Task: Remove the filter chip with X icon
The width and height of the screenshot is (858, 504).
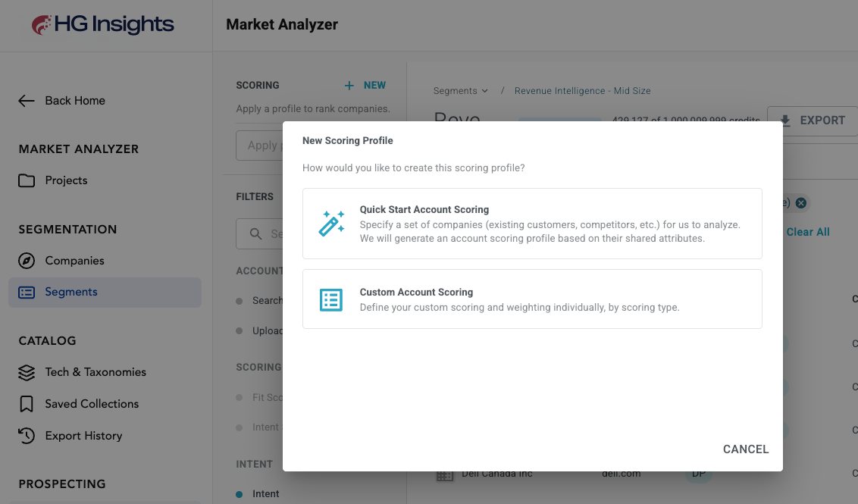Action: pyautogui.click(x=800, y=203)
